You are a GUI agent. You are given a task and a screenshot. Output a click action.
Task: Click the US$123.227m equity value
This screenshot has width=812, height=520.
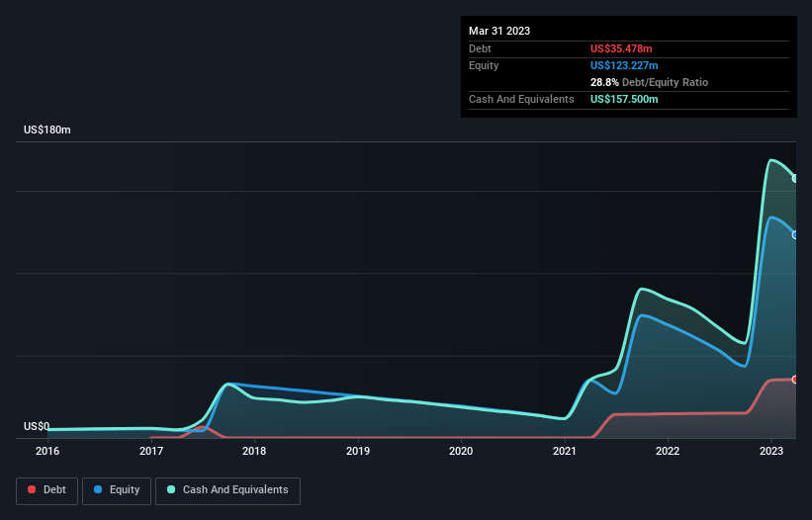click(x=624, y=65)
